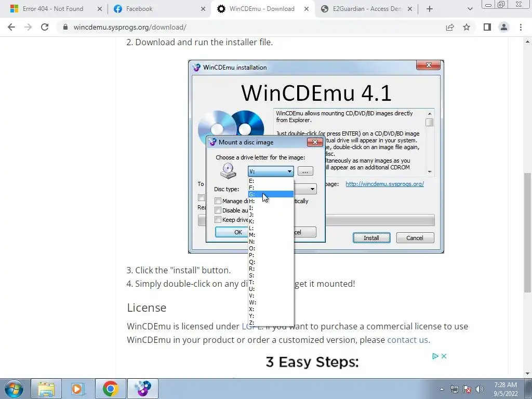The image size is (532, 399).
Task: Bookmark this page with the star
Action: pyautogui.click(x=467, y=27)
